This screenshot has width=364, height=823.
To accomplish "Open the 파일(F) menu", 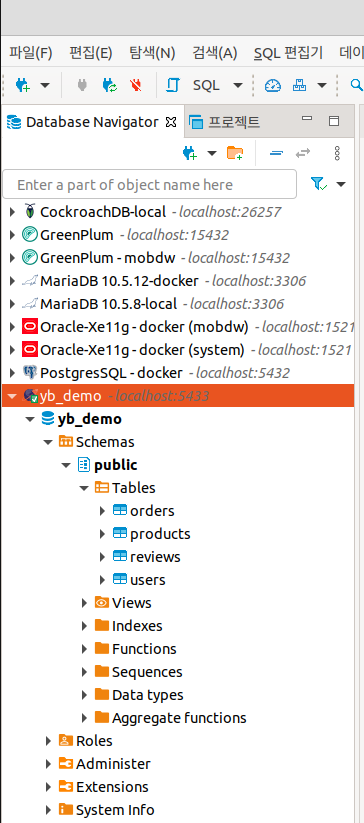I will click(30, 53).
